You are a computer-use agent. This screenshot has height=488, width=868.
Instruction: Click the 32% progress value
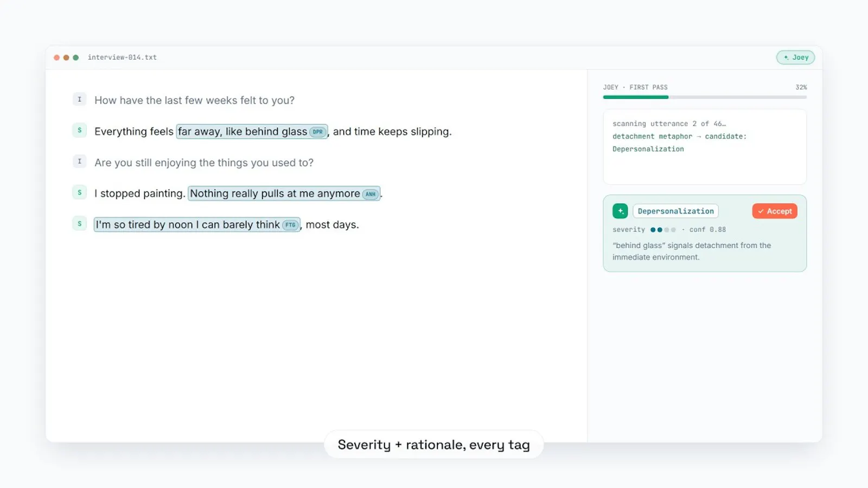pos(801,87)
